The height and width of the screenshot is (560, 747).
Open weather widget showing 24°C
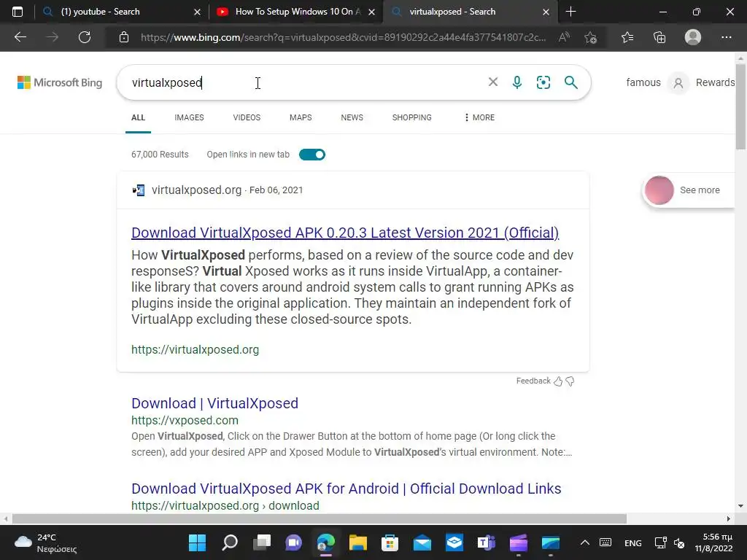coord(45,542)
